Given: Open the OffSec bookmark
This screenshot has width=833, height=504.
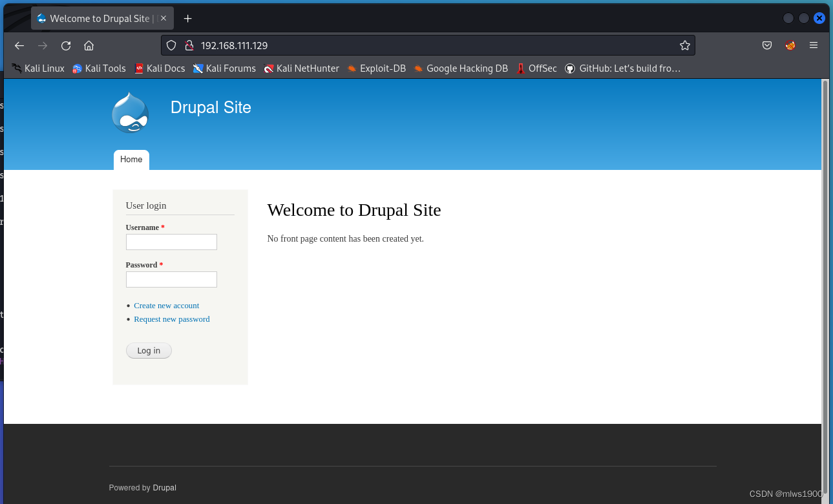Looking at the screenshot, I should (536, 68).
